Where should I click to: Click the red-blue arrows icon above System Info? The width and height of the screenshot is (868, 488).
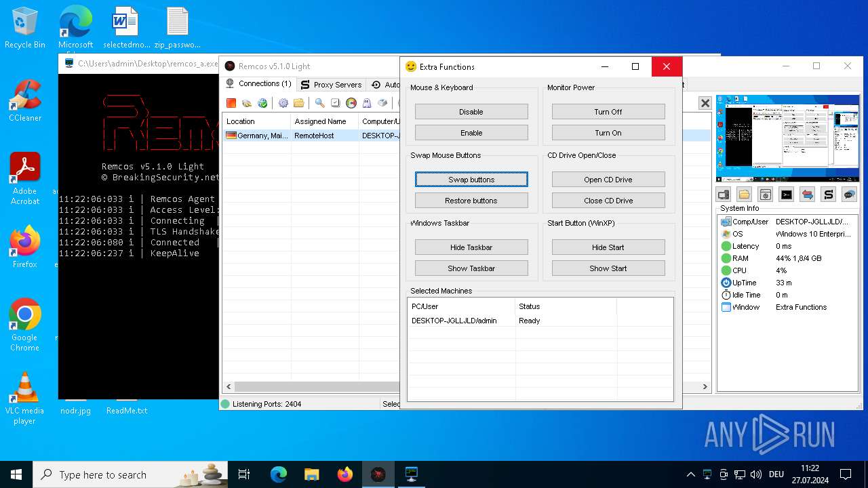(808, 195)
